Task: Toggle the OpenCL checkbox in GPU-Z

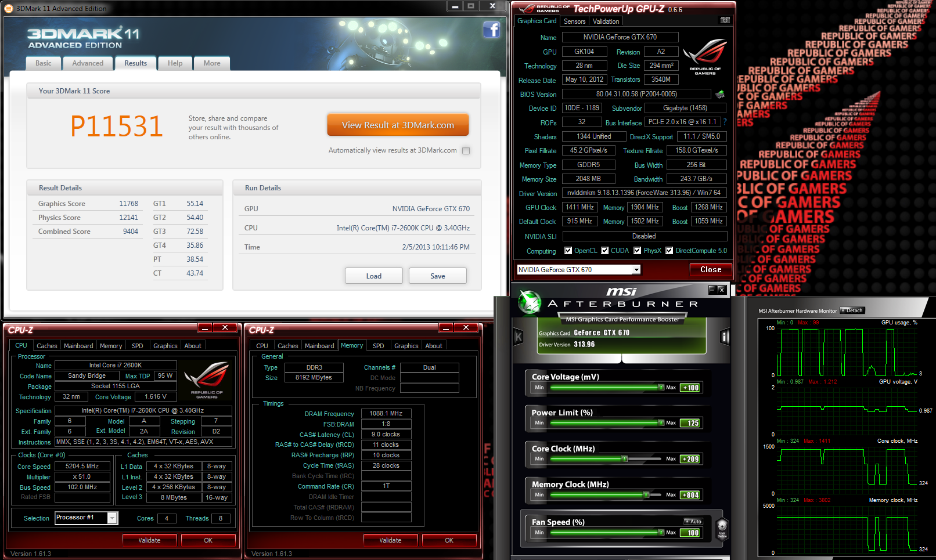Action: [x=568, y=251]
